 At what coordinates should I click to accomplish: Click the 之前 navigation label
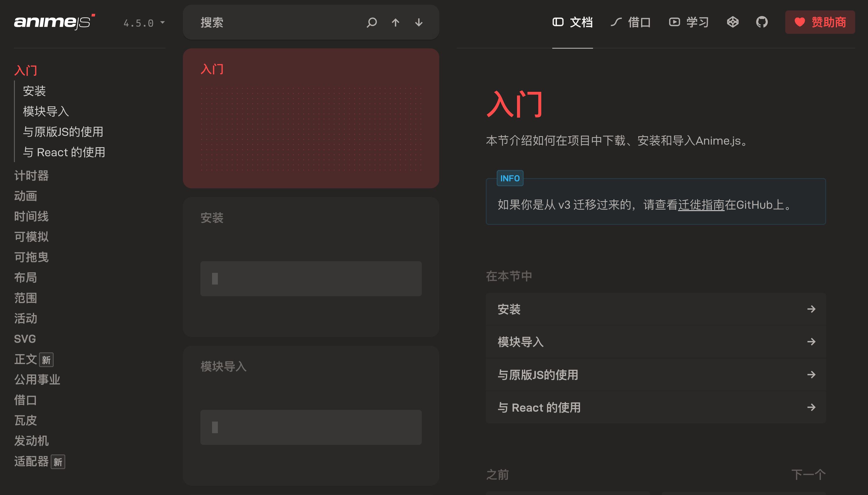497,475
